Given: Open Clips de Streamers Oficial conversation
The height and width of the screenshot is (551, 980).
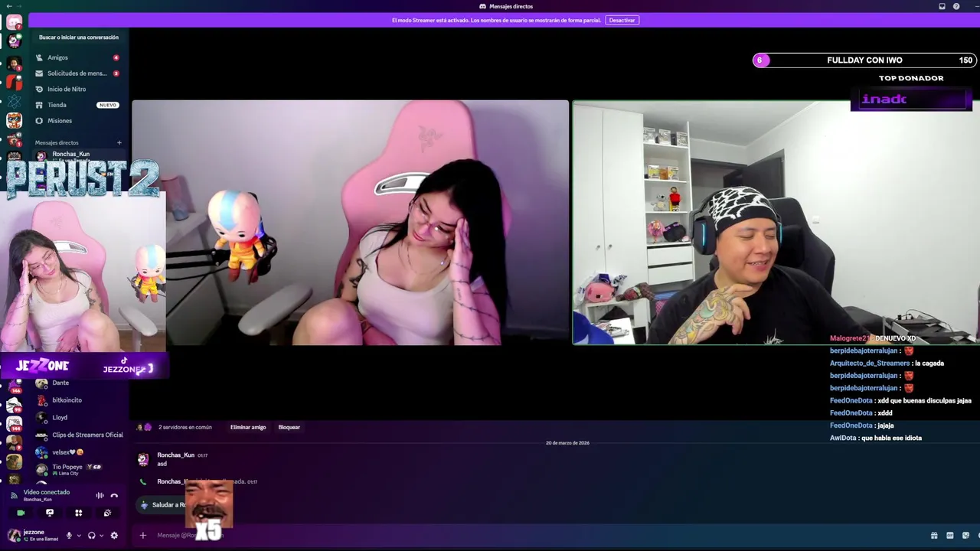Looking at the screenshot, I should [77, 435].
